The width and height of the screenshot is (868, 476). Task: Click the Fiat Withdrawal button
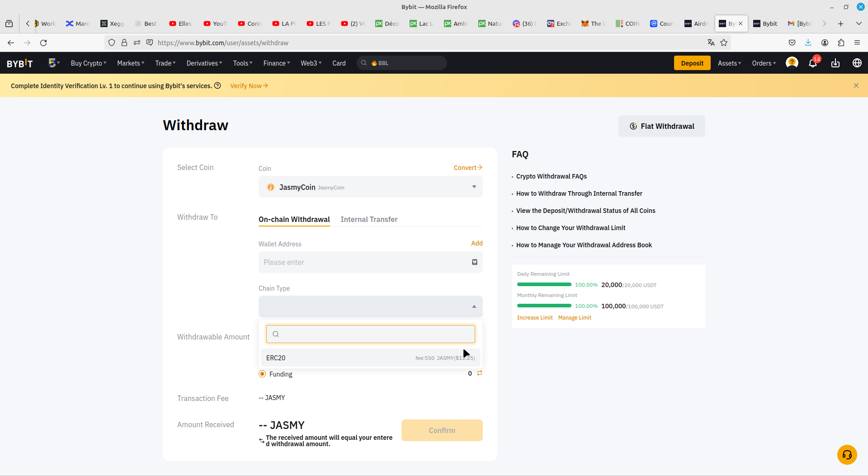coord(662,126)
